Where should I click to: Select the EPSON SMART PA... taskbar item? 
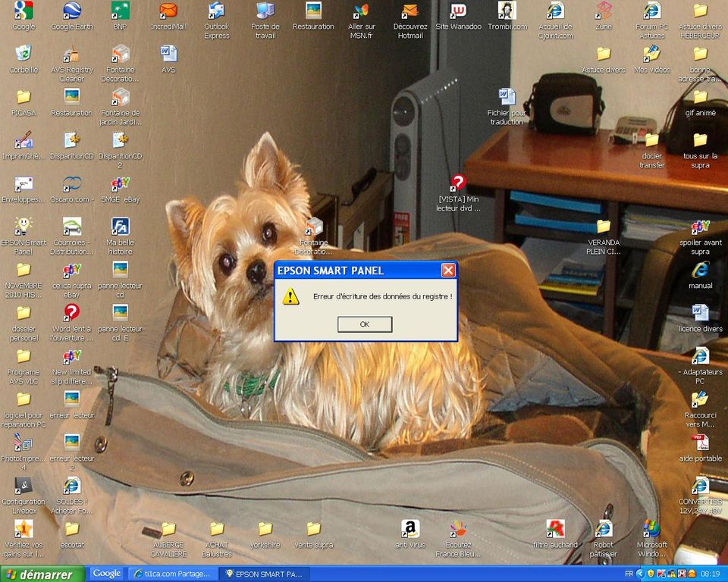tap(262, 574)
